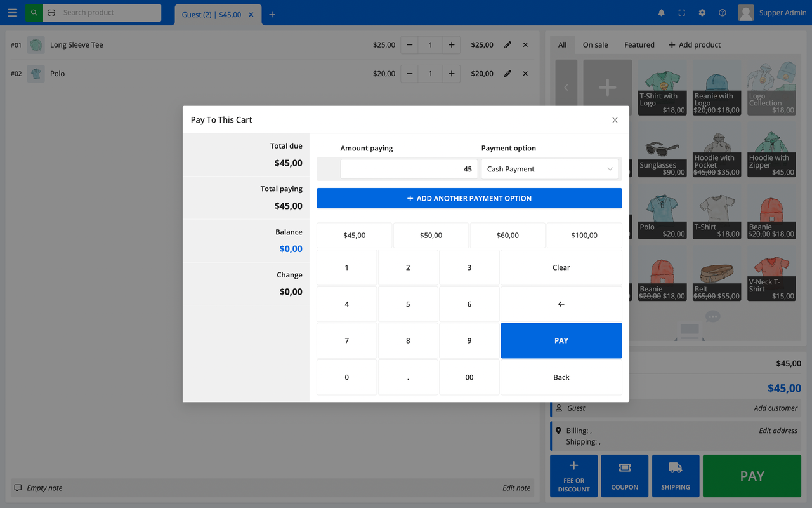The height and width of the screenshot is (508, 812).
Task: Edit the Polo line item
Action: tap(507, 74)
